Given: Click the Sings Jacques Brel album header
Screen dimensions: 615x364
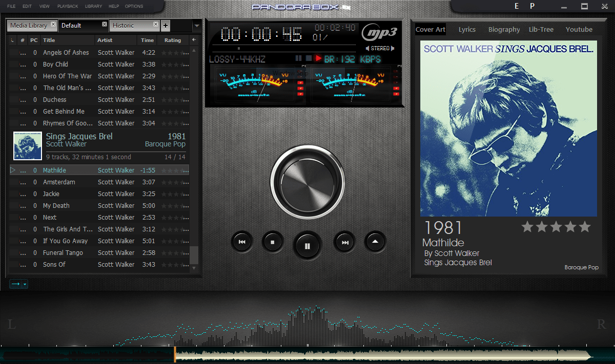Looking at the screenshot, I should [x=99, y=146].
